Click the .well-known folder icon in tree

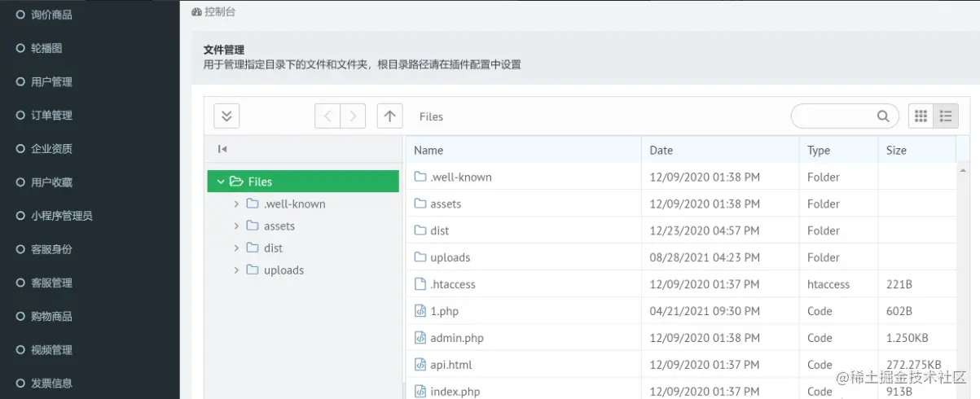click(x=253, y=204)
